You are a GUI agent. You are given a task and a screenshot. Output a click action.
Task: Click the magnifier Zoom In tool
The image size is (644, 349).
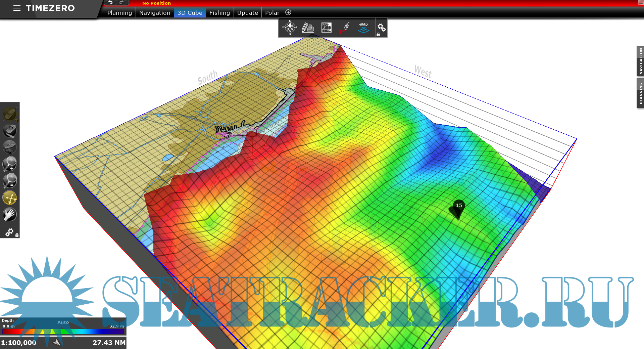point(10,164)
